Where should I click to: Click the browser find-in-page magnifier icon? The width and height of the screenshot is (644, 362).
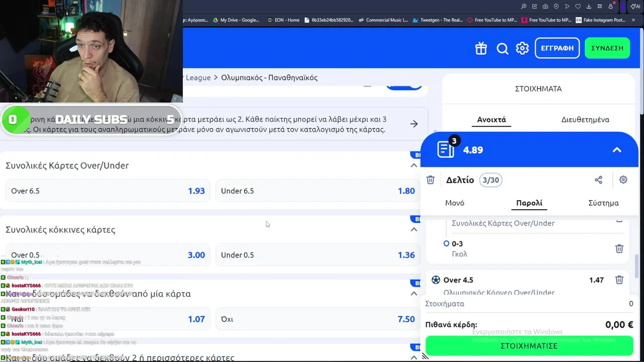point(524,7)
